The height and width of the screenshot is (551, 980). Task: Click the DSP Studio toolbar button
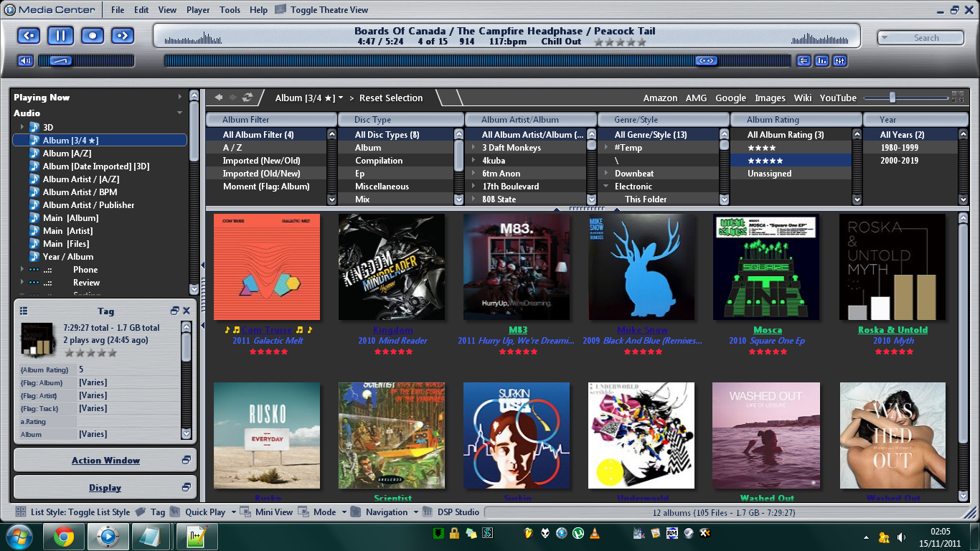pos(451,512)
